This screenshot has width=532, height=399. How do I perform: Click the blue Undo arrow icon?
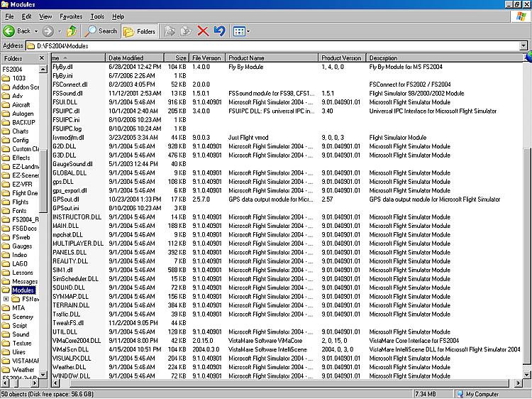click(x=219, y=31)
